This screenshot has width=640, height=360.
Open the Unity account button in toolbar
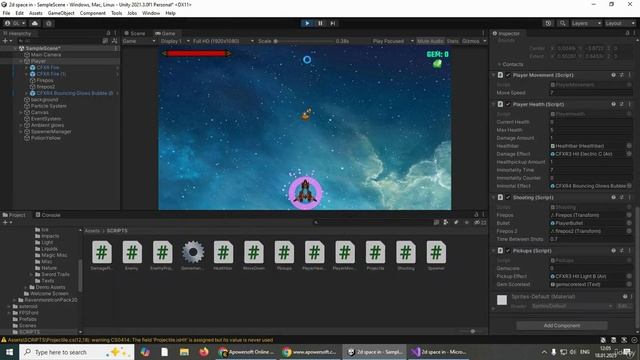15,23
